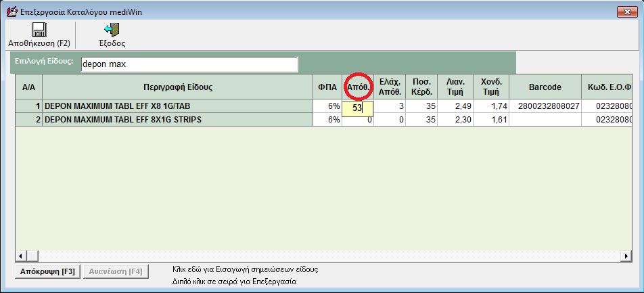Click the wholesale price 1,61 cell

(x=491, y=120)
